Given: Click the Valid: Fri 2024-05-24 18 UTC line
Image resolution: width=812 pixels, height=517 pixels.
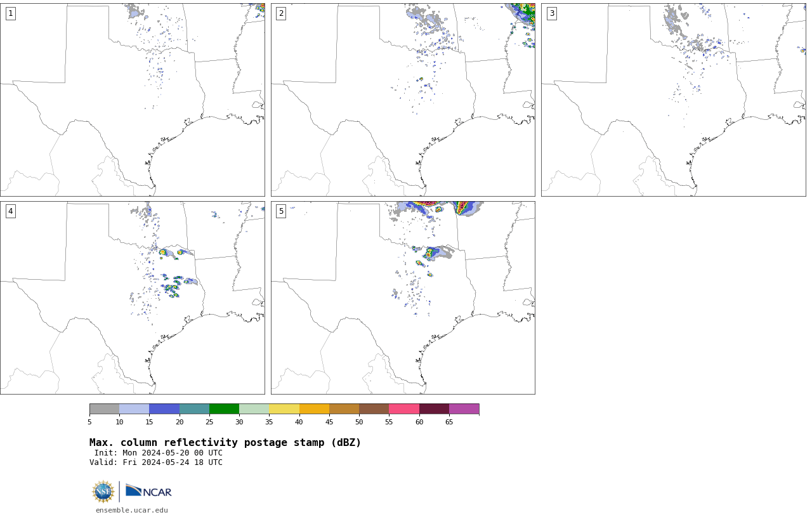Looking at the screenshot, I should tap(156, 462).
